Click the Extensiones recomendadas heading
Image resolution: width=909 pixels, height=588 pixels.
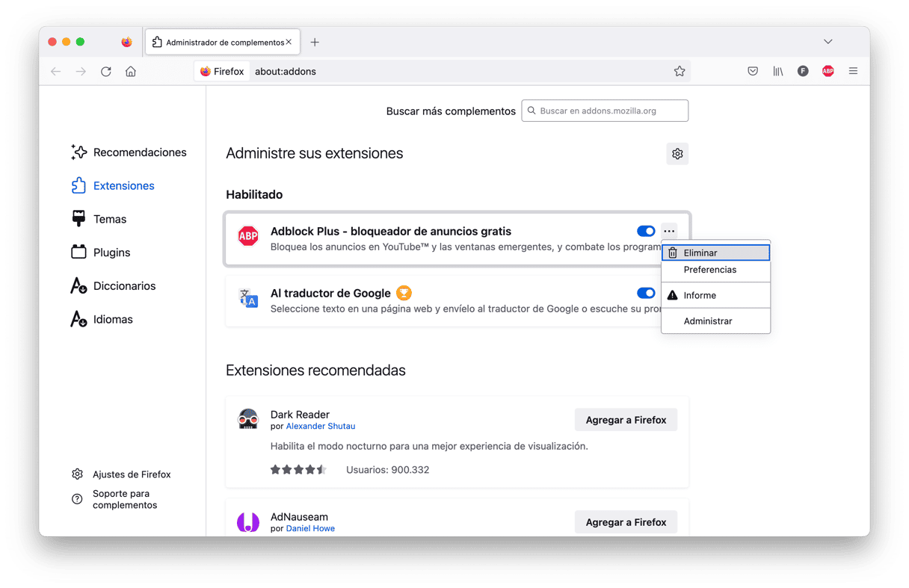coord(315,371)
